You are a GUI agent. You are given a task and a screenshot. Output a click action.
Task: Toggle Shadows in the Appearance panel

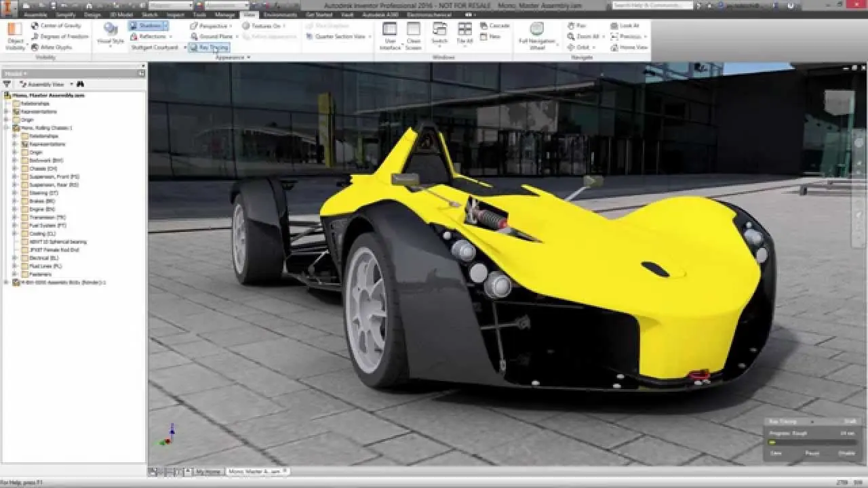[146, 25]
